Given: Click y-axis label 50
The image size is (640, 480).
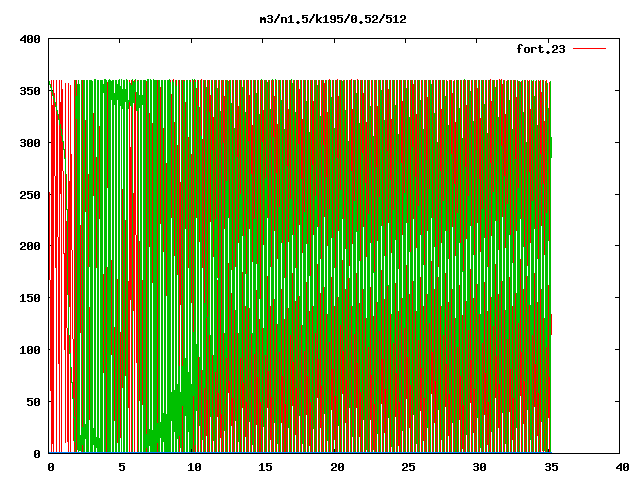Looking at the screenshot, I should [34, 402].
